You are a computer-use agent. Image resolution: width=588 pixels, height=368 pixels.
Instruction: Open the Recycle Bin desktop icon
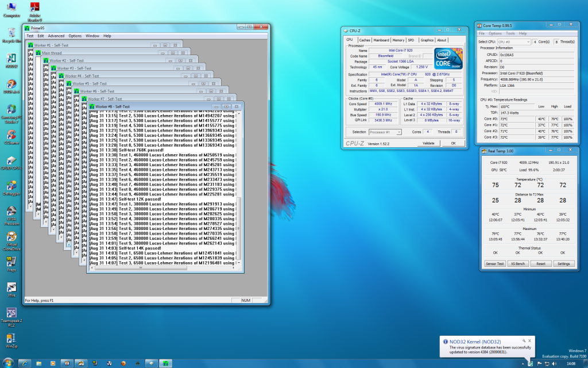click(x=11, y=35)
